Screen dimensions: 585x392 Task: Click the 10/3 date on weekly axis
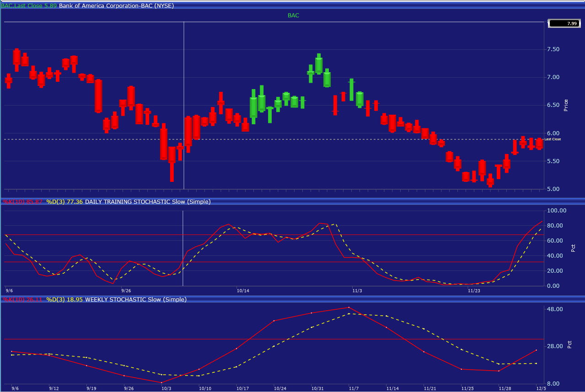point(166,388)
